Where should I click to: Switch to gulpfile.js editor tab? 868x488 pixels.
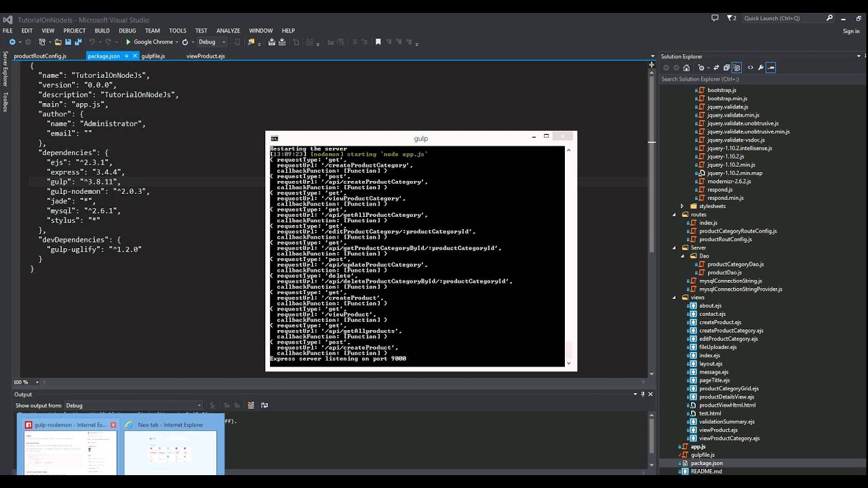point(153,56)
